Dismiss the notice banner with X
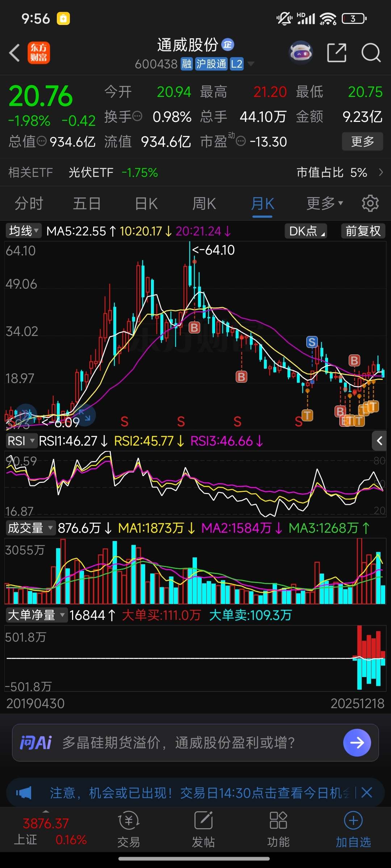 click(367, 793)
